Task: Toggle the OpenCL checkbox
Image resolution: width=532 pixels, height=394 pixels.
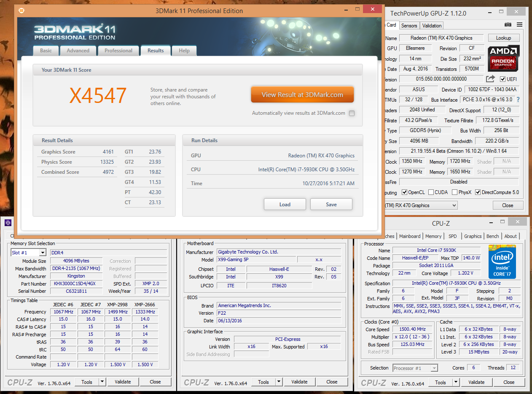Action: 405,192
